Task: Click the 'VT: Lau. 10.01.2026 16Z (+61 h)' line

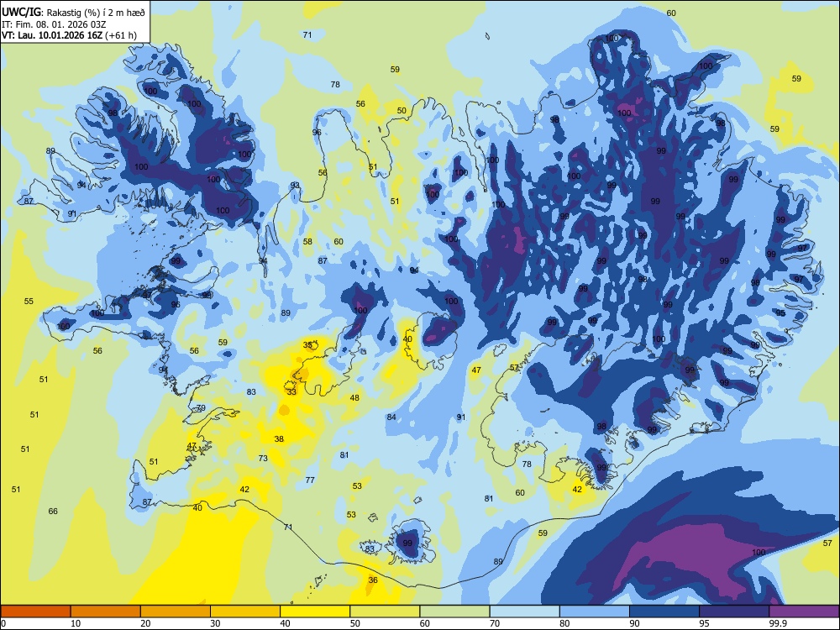Action: coord(69,36)
